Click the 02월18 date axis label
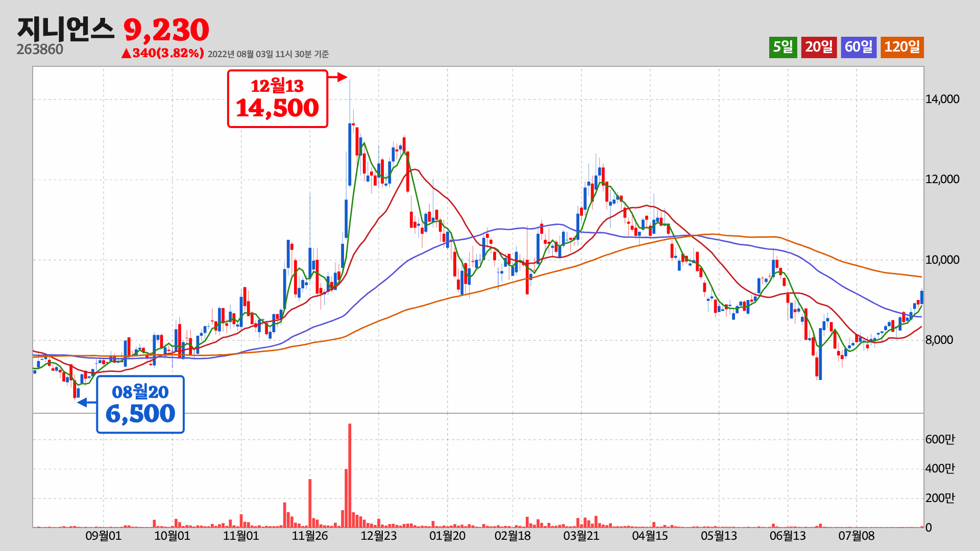This screenshot has height=551, width=980. point(512,536)
